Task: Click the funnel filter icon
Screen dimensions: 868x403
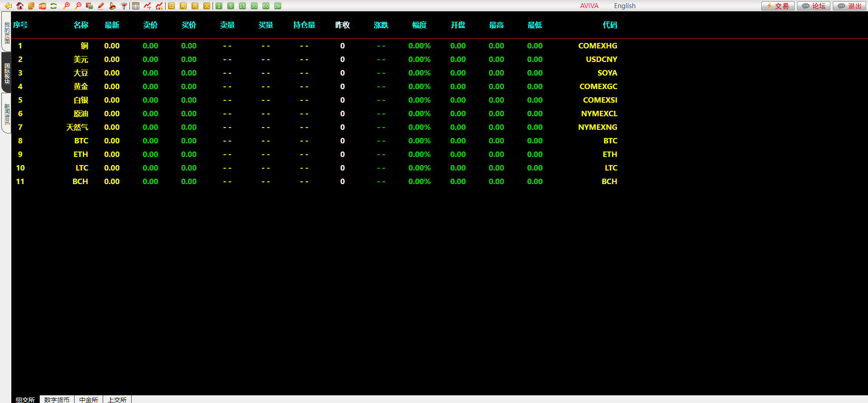Action: coord(124,6)
